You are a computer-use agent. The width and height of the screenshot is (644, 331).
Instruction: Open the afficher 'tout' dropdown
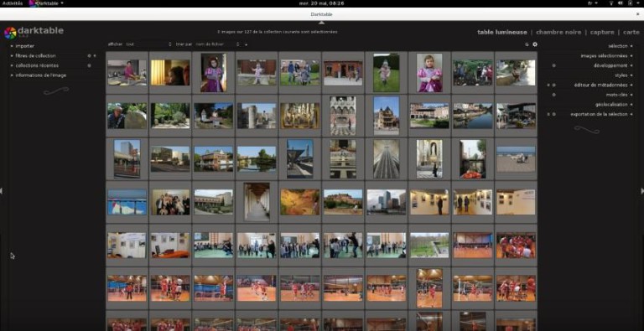pos(148,44)
